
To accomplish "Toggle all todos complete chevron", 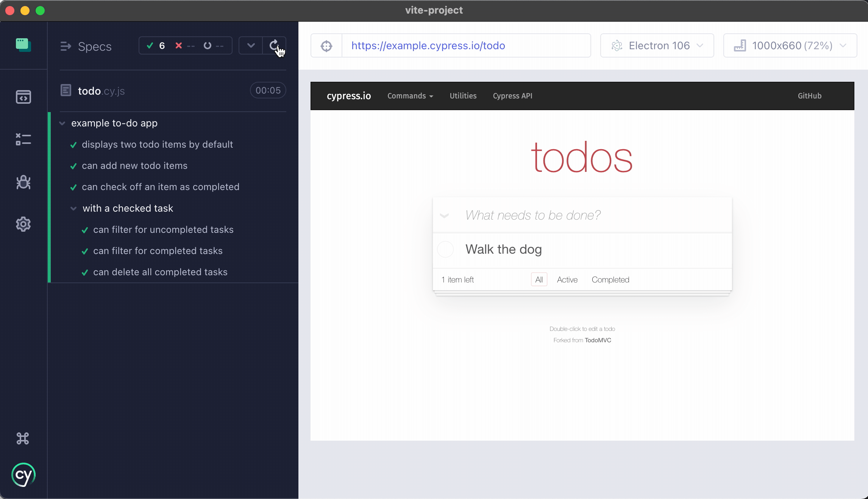I will [444, 215].
